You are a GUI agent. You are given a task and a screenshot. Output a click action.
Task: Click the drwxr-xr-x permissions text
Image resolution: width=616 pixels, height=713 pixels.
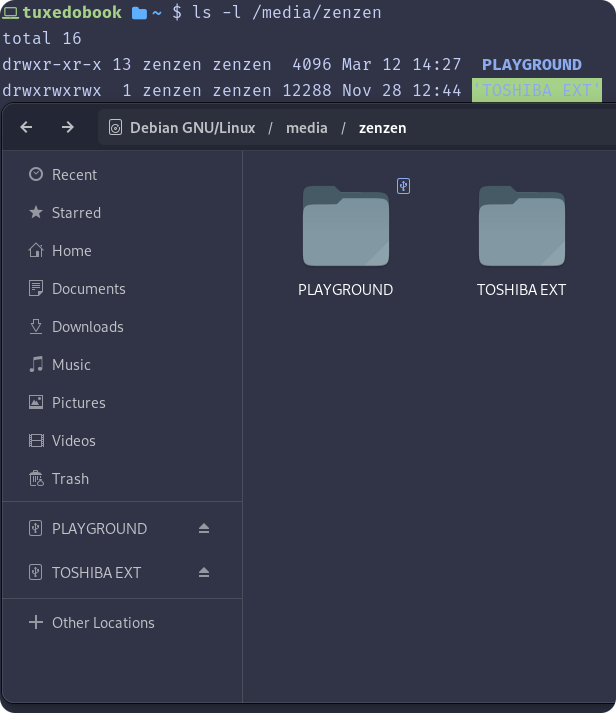52,65
